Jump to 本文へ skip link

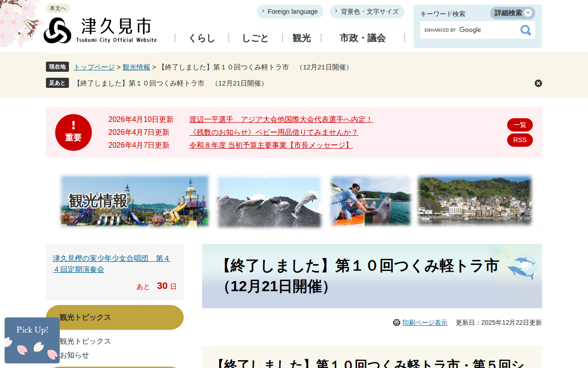[58, 8]
